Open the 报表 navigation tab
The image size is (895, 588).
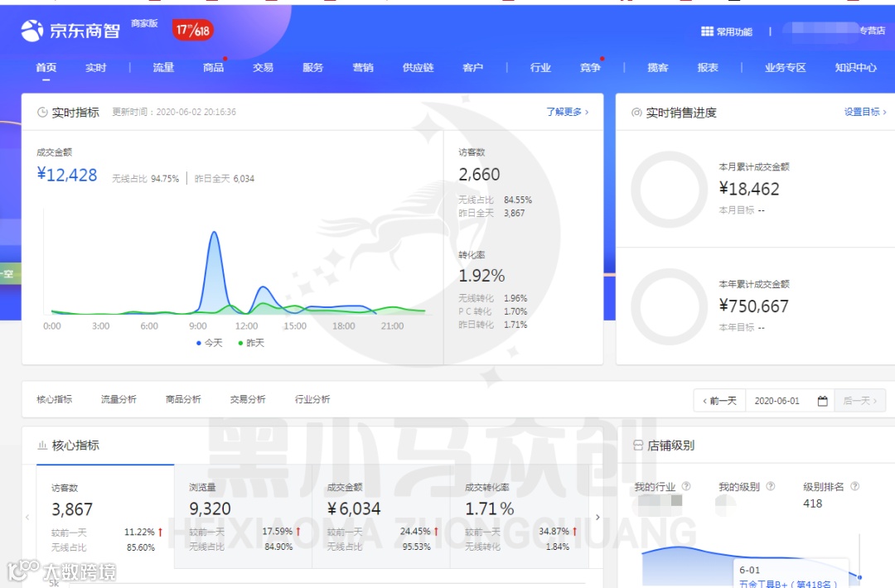click(708, 67)
